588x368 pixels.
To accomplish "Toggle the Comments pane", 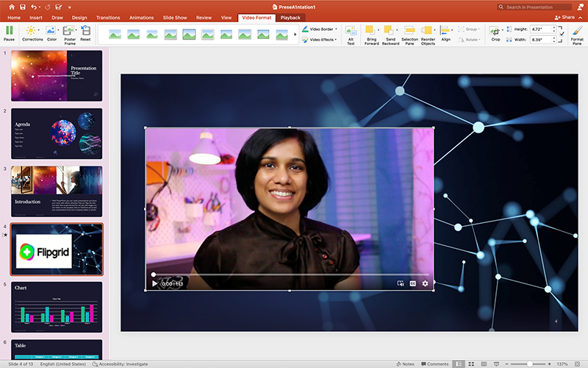I will (x=434, y=364).
